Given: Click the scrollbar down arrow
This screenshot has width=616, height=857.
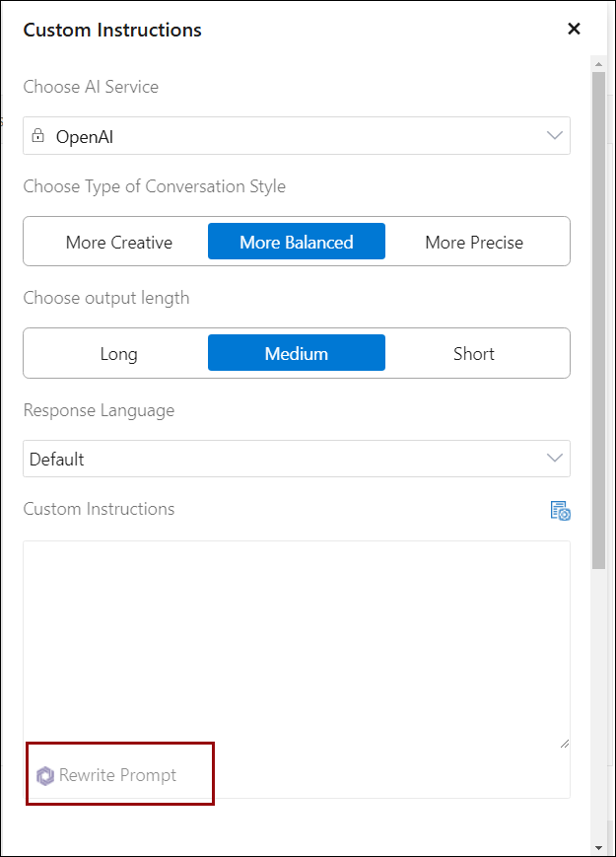Looking at the screenshot, I should coord(598,848).
